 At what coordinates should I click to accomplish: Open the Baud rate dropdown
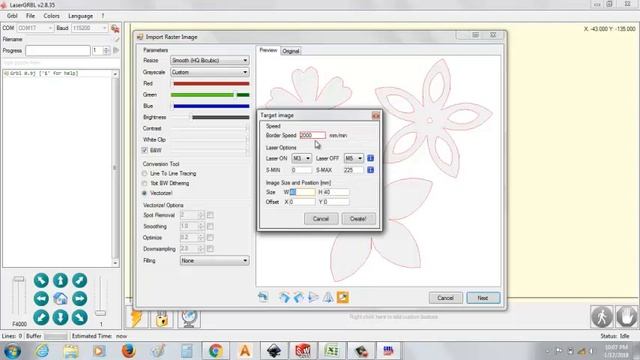[89, 28]
